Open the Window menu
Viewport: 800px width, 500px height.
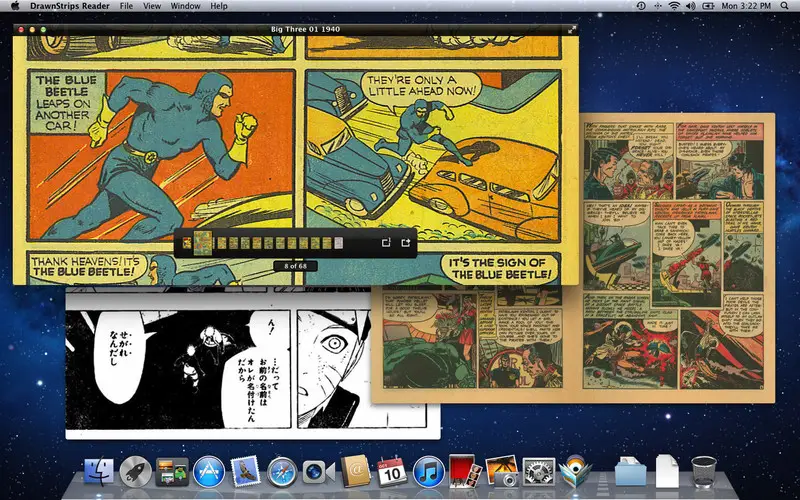coord(185,6)
